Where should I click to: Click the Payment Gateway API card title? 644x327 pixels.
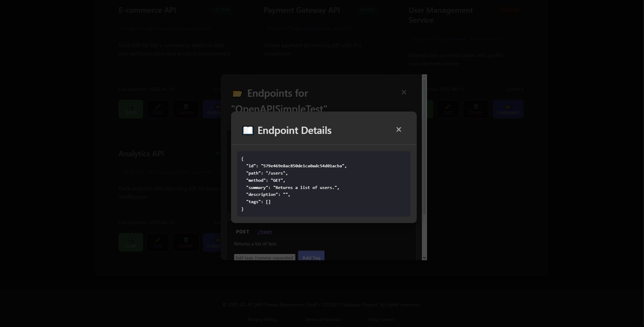302,10
